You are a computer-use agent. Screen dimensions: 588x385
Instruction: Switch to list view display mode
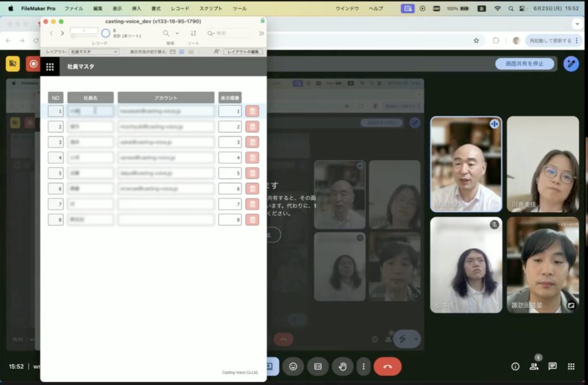tap(181, 52)
